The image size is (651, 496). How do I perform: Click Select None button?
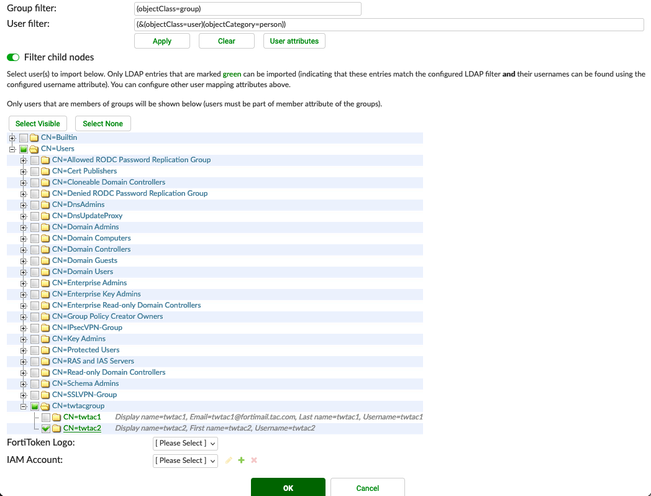point(103,124)
